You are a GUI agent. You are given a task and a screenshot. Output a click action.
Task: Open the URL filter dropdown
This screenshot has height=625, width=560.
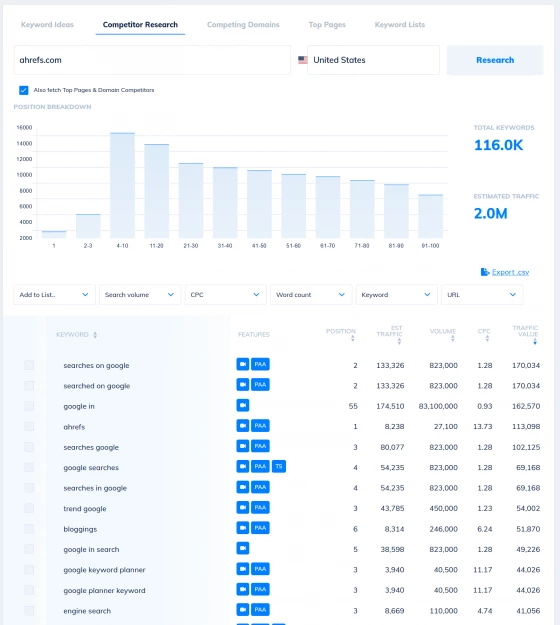(482, 295)
